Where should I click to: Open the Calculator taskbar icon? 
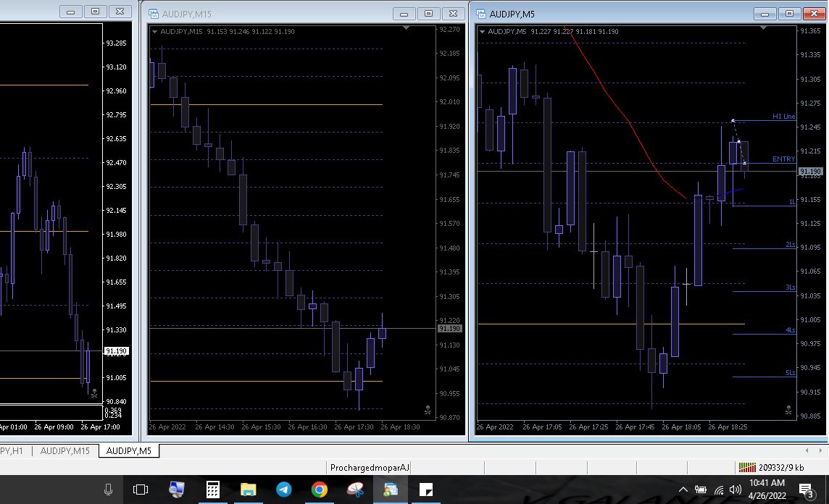pyautogui.click(x=212, y=490)
